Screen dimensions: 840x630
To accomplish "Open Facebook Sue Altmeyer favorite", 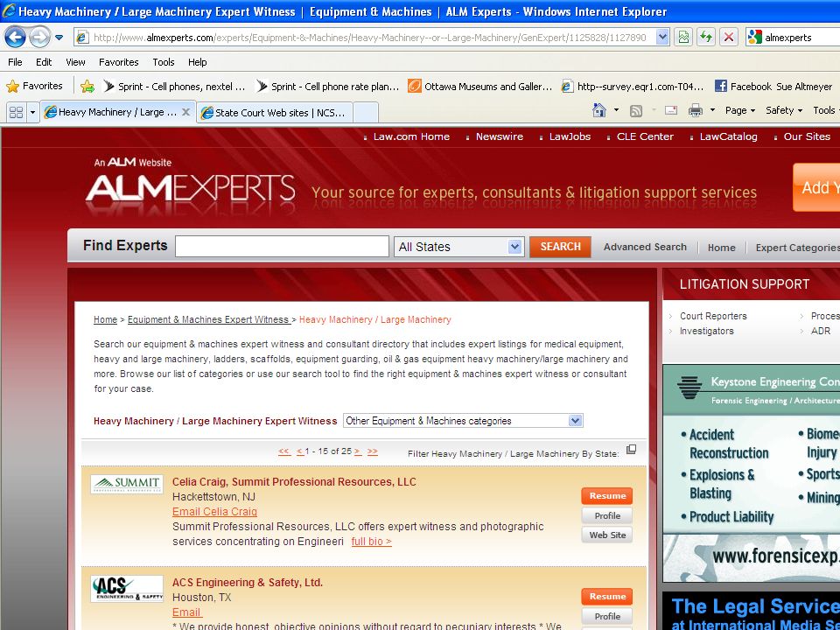I will pos(774,87).
